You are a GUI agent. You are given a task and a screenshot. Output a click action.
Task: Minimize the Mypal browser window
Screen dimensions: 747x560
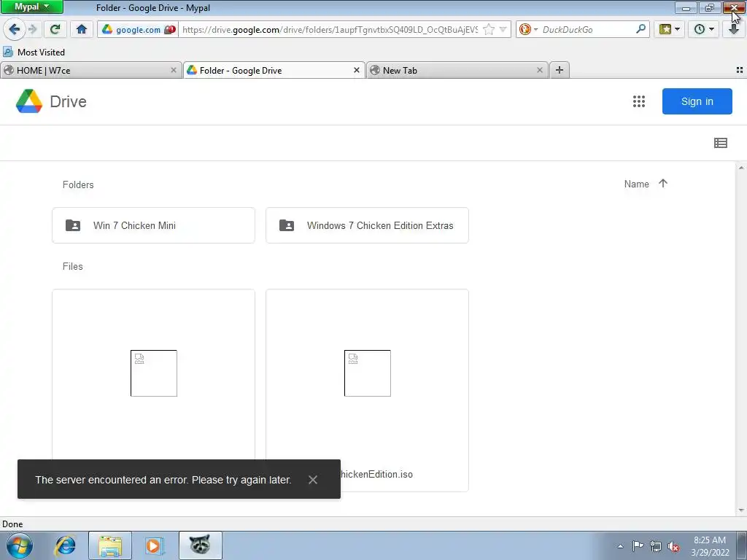point(686,7)
